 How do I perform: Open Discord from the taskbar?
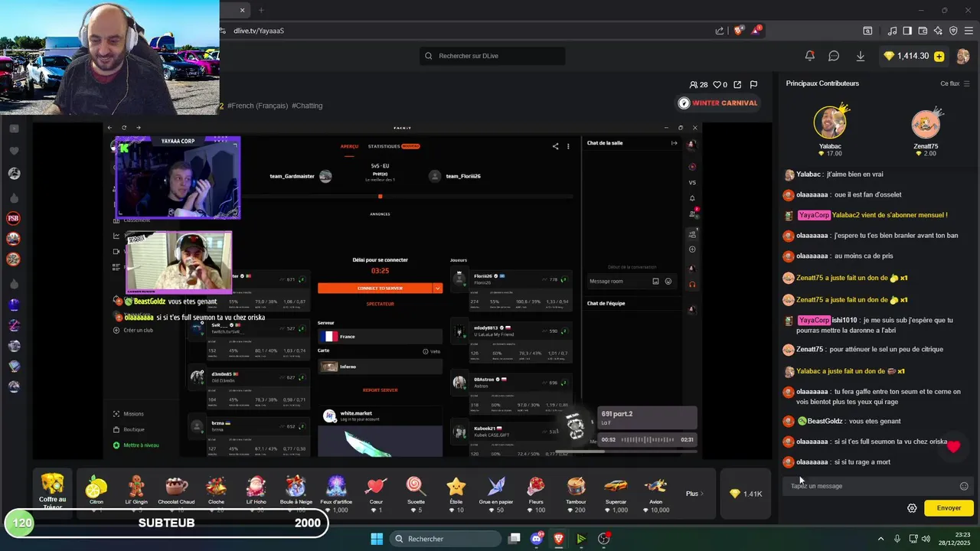(537, 539)
